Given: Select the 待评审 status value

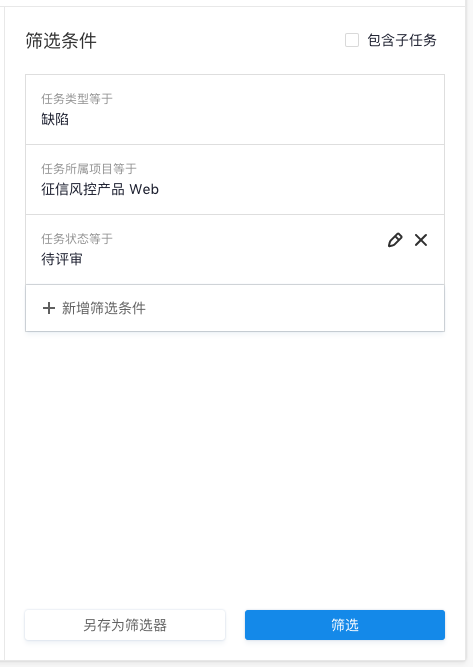Looking at the screenshot, I should pos(62,259).
